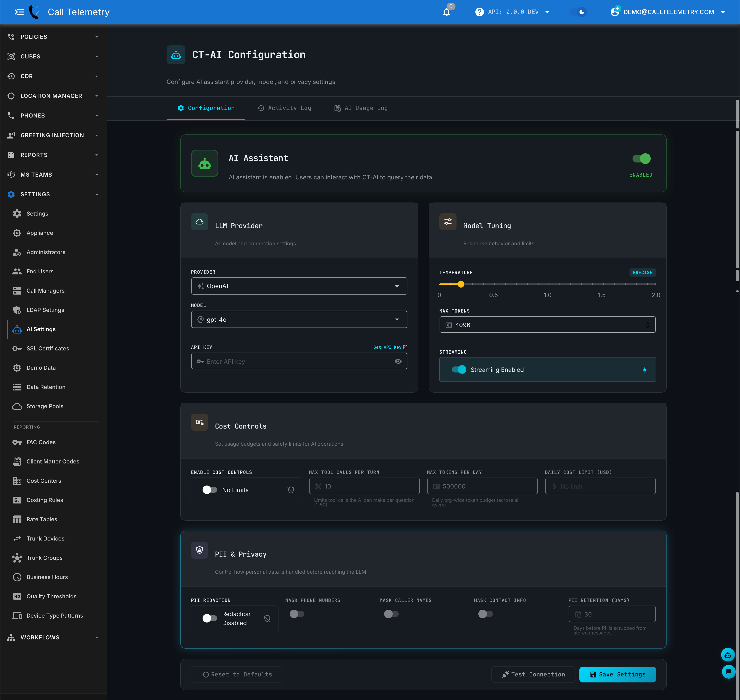The width and height of the screenshot is (740, 700).
Task: Collapse the sidebar with the hamburger icon
Action: click(x=19, y=12)
